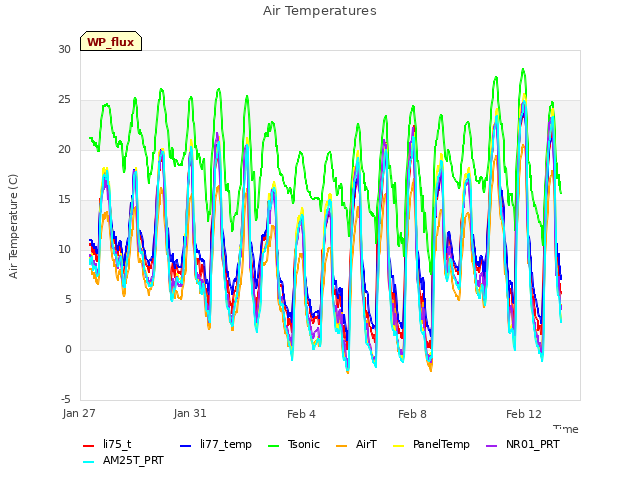
Task: Click the 0 y-axis tick label
Action: tap(68, 349)
